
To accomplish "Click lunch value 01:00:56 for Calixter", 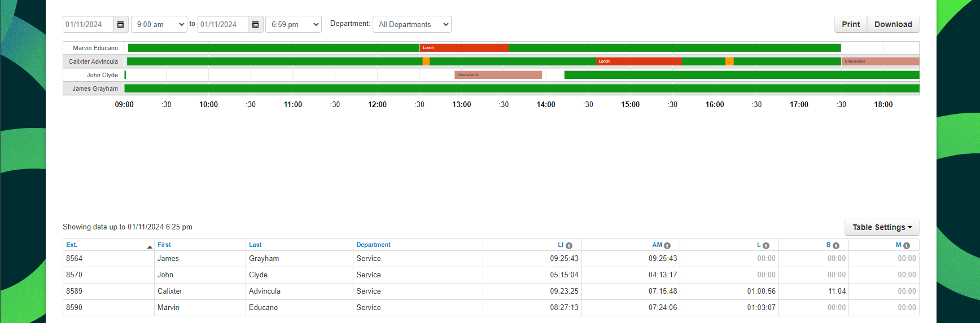I will (x=761, y=291).
